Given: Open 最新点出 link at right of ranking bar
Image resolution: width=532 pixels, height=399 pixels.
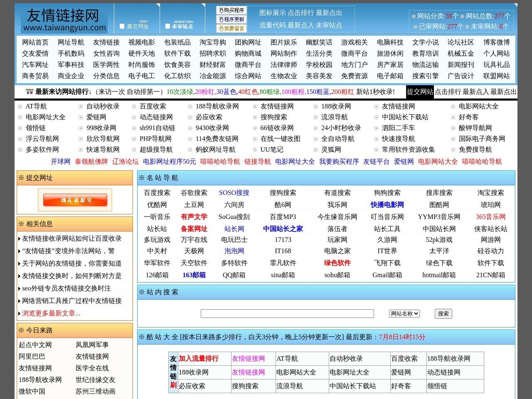Looking at the screenshot, I should (x=503, y=92).
